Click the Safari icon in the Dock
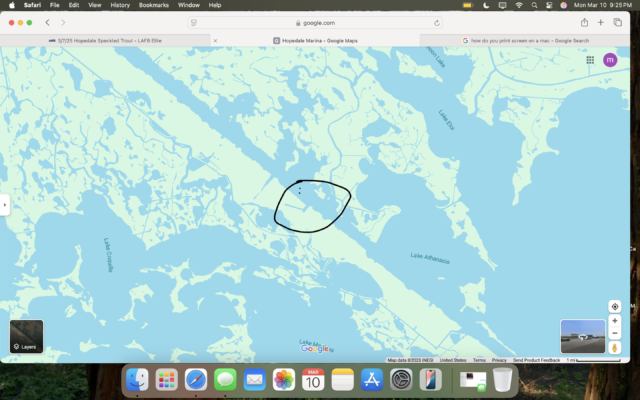The height and width of the screenshot is (400, 640). pyautogui.click(x=196, y=380)
